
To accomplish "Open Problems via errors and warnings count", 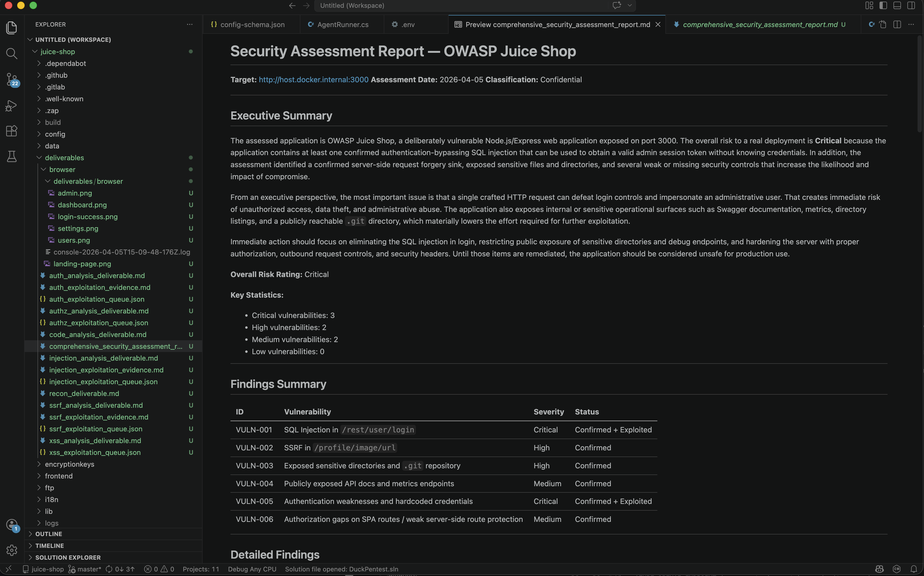I will 159,569.
